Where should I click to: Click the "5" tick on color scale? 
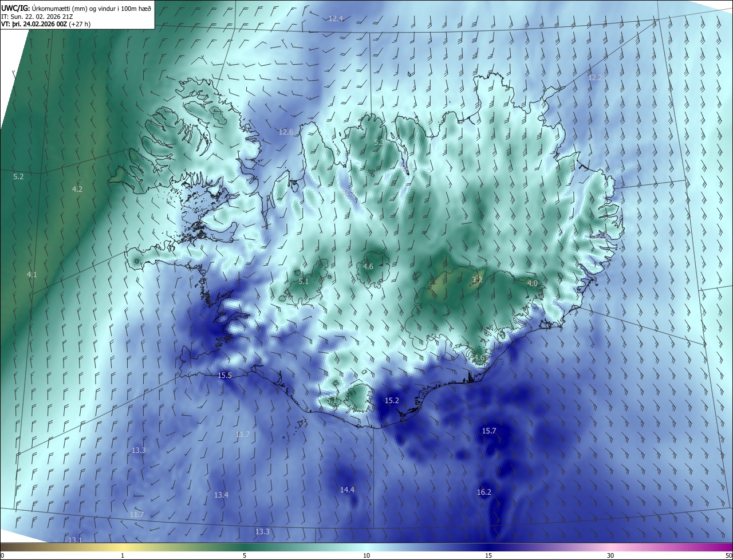tap(245, 555)
